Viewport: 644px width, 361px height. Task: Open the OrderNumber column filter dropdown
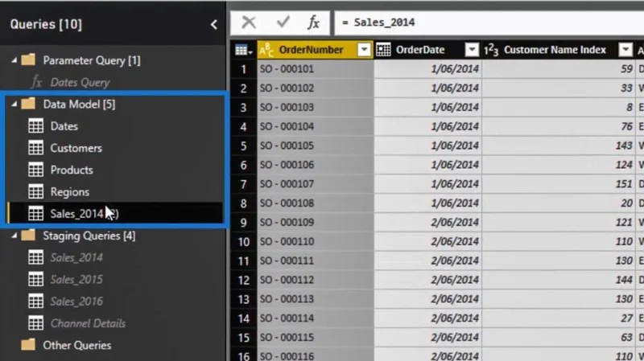tap(364, 50)
